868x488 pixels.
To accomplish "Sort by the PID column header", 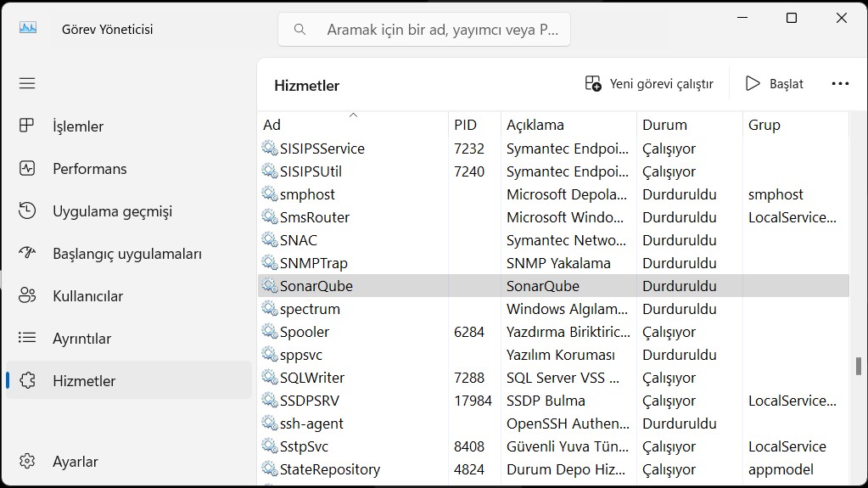I will click(x=474, y=125).
